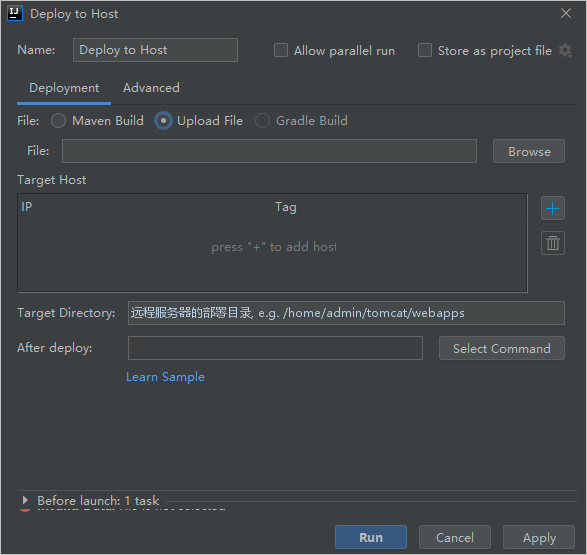The image size is (587, 555).
Task: Check Store as project file
Action: tap(425, 50)
